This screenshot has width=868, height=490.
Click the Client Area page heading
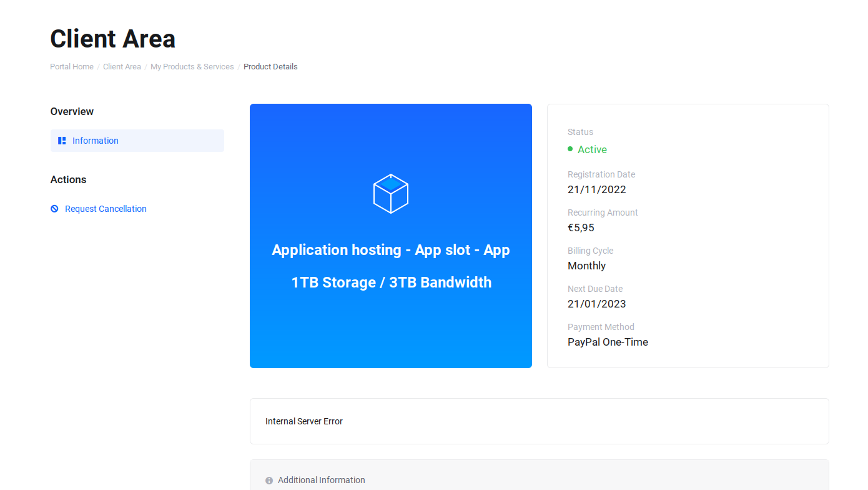pyautogui.click(x=112, y=39)
